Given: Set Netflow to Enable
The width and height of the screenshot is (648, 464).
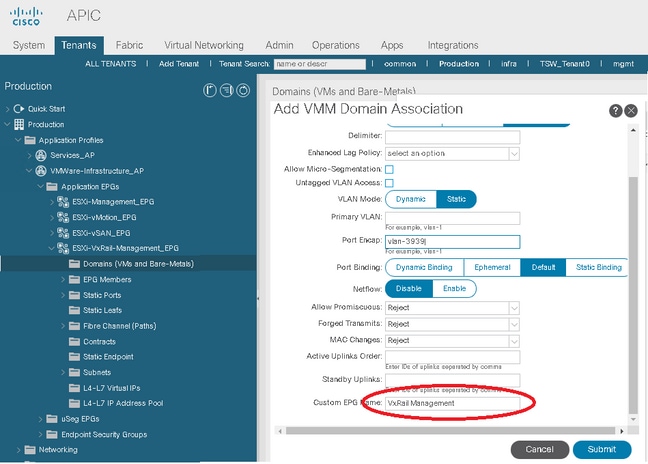Looking at the screenshot, I should coord(455,288).
